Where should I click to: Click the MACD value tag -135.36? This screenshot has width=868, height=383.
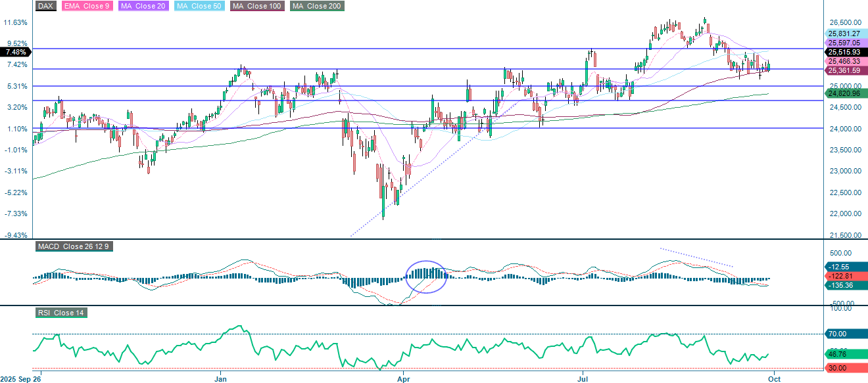point(846,286)
